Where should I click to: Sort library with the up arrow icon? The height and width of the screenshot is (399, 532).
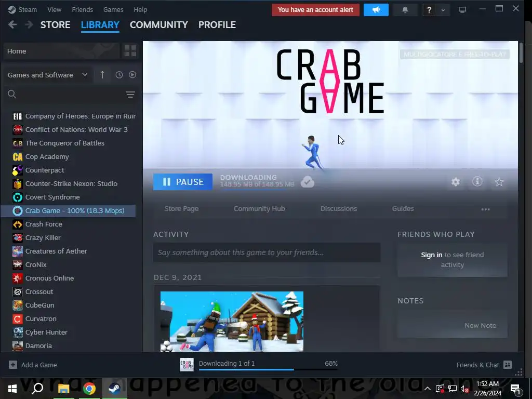click(x=102, y=75)
